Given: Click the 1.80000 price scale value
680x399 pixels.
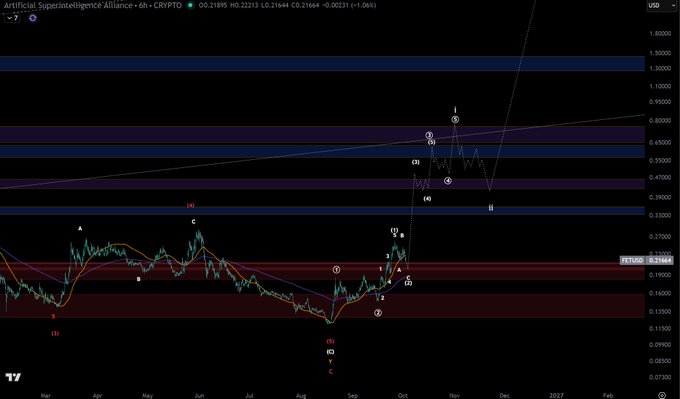Looking at the screenshot, I should [x=660, y=33].
